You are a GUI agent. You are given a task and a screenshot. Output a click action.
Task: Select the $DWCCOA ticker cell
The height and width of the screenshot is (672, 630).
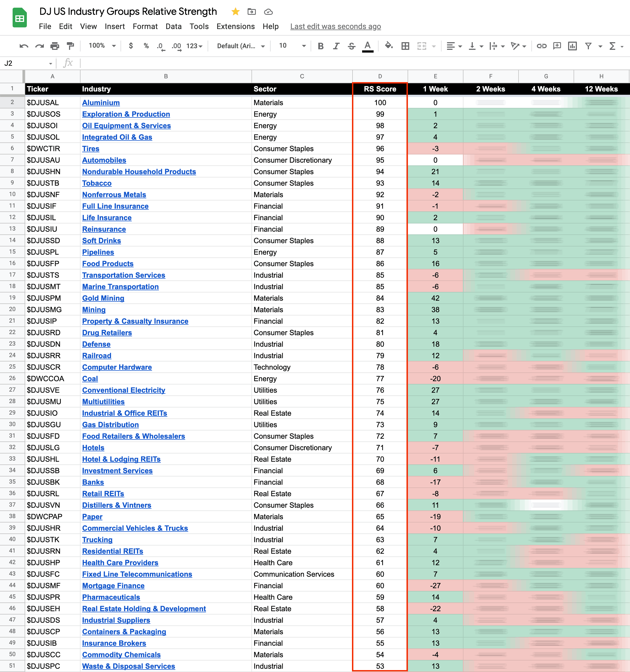click(52, 379)
